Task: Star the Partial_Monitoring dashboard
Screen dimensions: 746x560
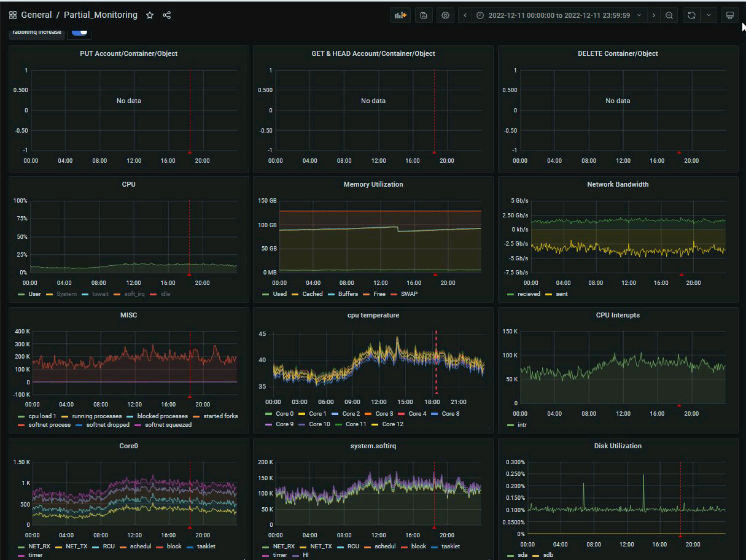Action: (x=150, y=15)
